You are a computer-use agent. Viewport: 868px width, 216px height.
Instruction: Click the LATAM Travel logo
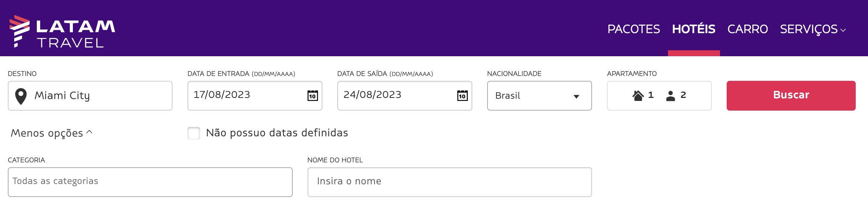click(x=62, y=31)
